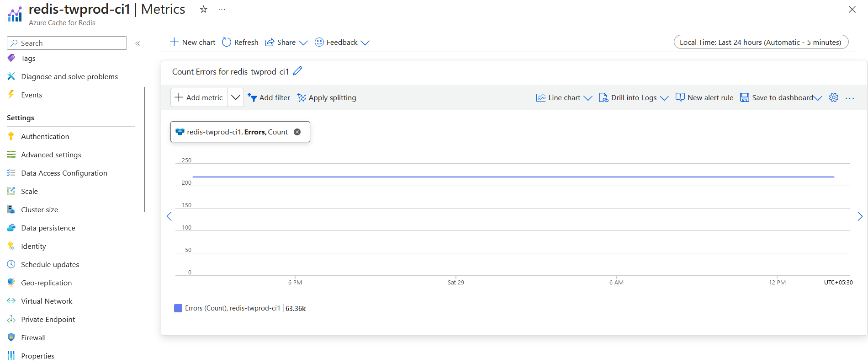Click the Scale icon in the sidebar
This screenshot has width=868, height=364.
[11, 191]
